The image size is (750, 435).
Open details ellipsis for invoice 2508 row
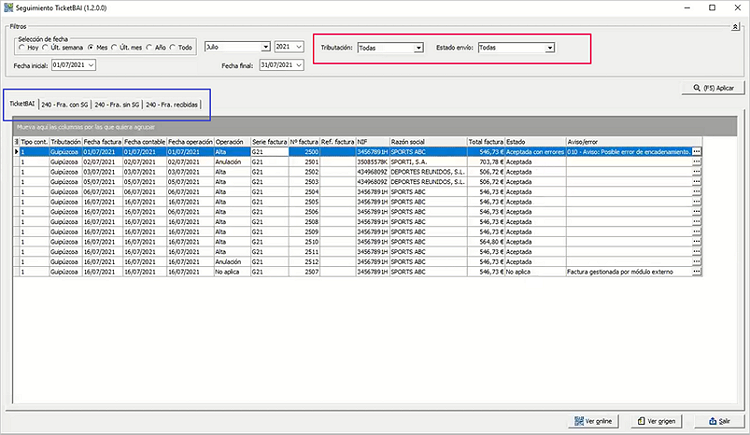pyautogui.click(x=696, y=222)
